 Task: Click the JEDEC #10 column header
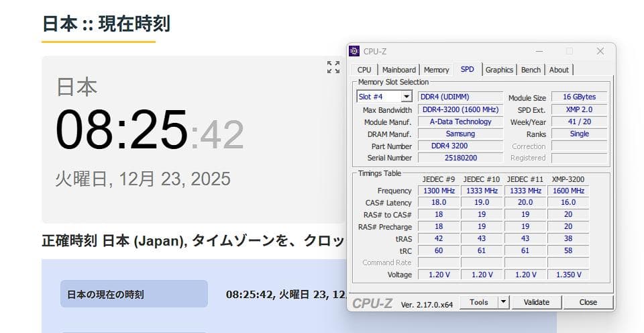pos(482,179)
